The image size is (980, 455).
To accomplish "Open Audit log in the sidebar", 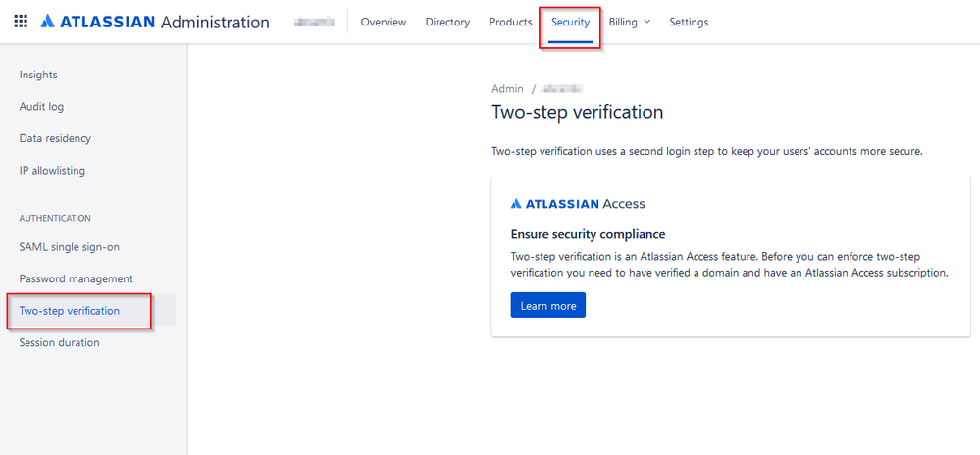I will 41,107.
